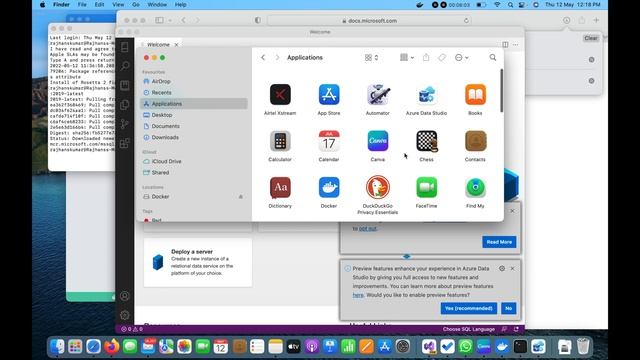
Task: Open Connections view in Azure Data Studio sidebar
Action: coord(125,47)
